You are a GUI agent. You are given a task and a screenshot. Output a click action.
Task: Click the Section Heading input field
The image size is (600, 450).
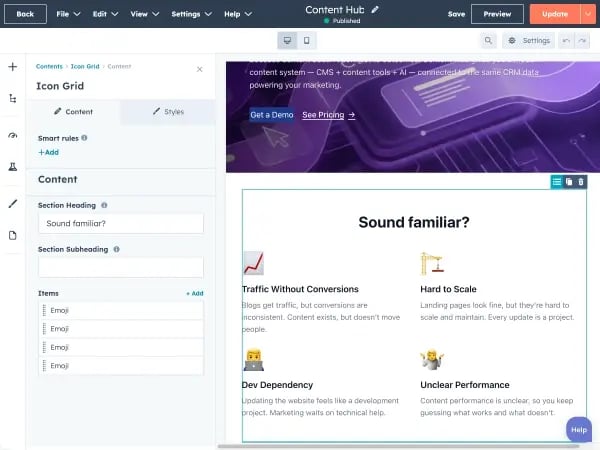pos(121,223)
